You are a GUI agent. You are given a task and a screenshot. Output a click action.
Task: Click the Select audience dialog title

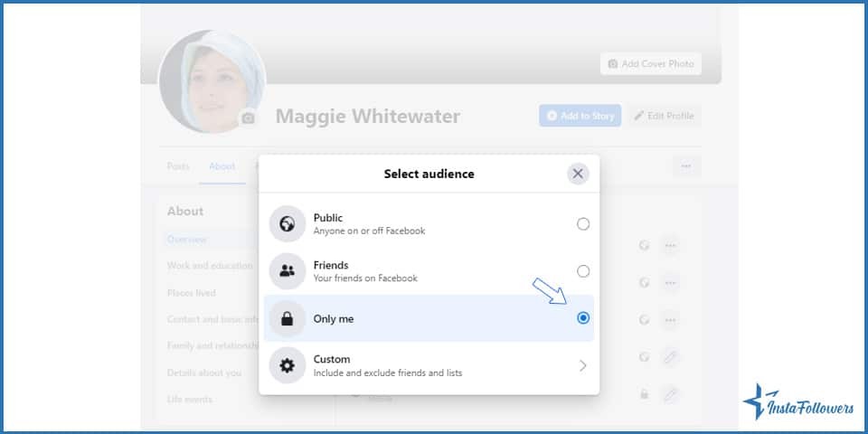[x=429, y=174]
